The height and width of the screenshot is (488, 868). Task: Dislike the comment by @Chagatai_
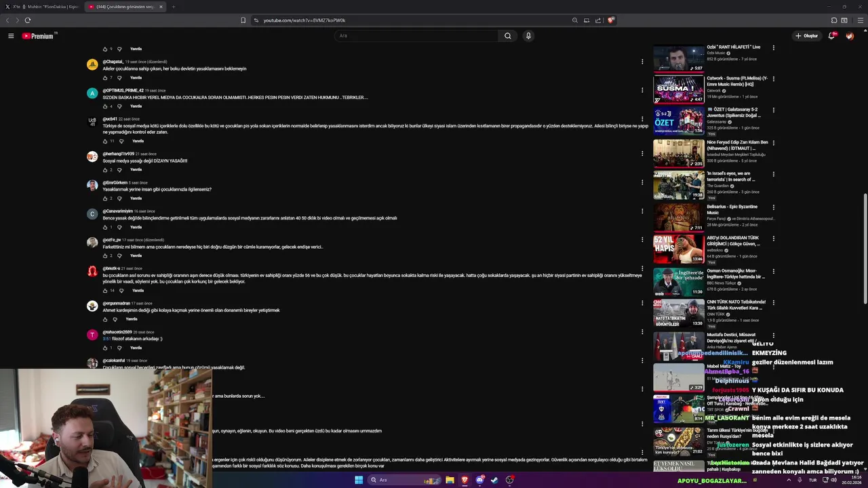(119, 78)
